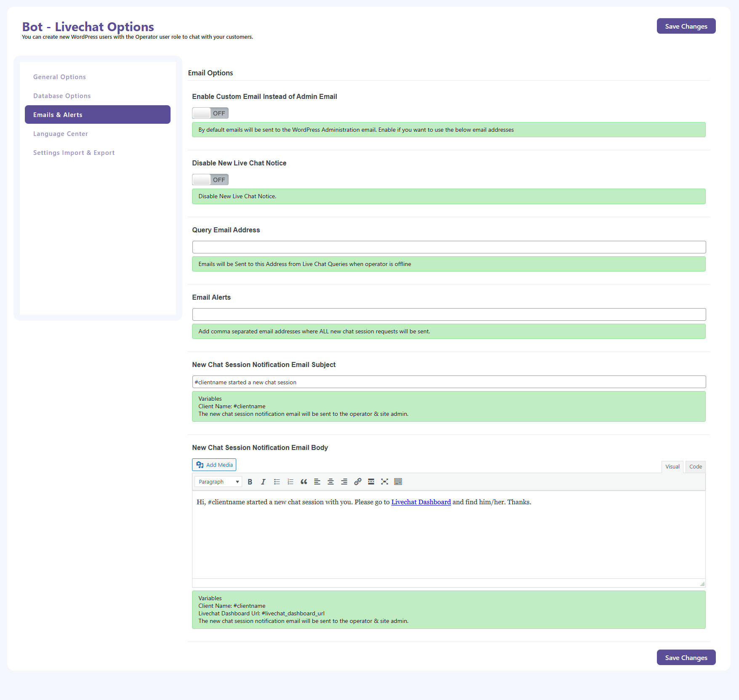Screen dimensions: 739x700
Task: Center align the email body text
Action: [331, 482]
